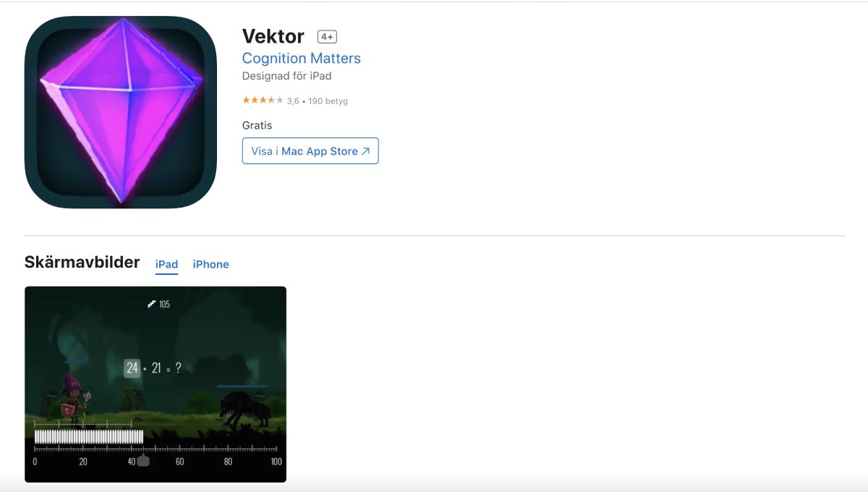This screenshot has height=492, width=868.
Task: Click the star rating icons
Action: pyautogui.click(x=263, y=101)
